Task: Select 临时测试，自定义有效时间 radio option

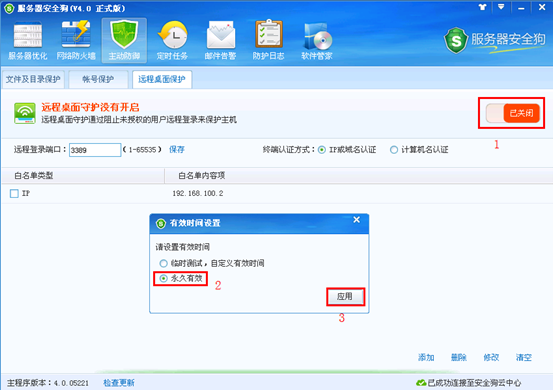Action: click(163, 263)
